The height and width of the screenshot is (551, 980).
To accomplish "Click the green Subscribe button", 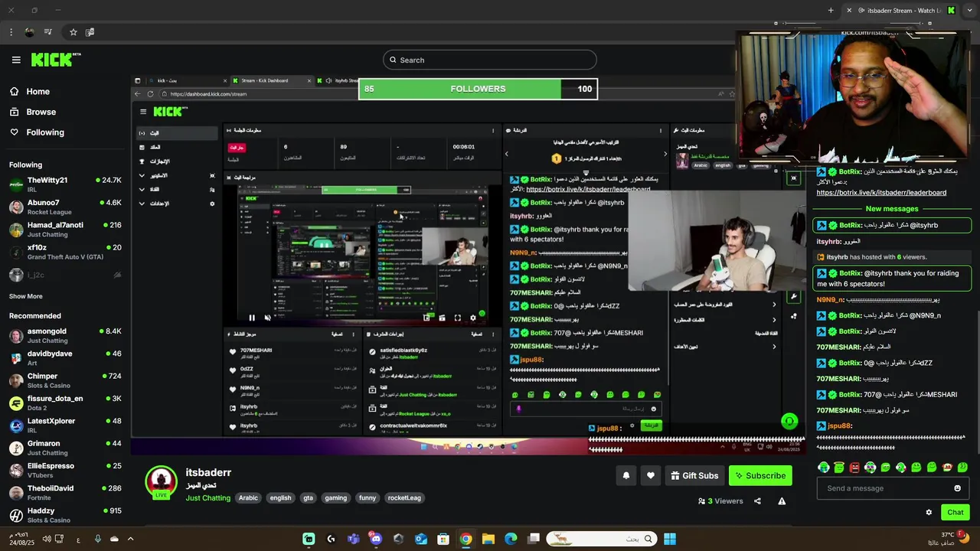I will tap(760, 475).
